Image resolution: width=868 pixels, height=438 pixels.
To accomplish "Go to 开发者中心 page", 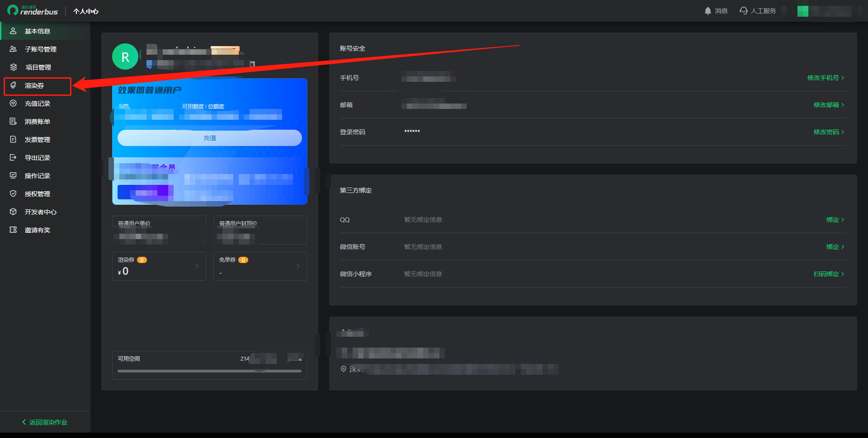I will [45, 212].
